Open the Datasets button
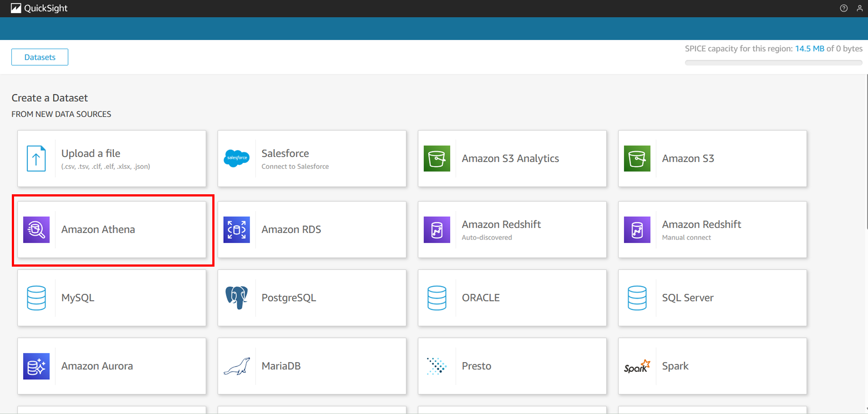868x414 pixels. click(x=40, y=57)
